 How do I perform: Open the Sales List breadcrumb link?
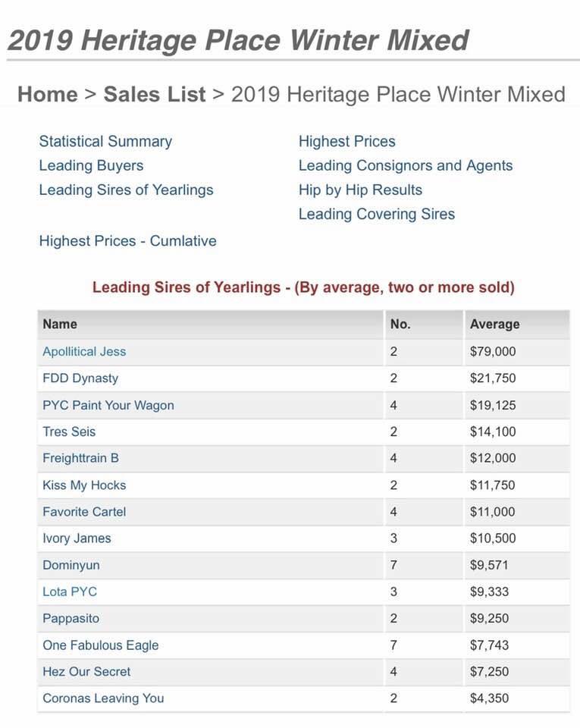click(155, 95)
